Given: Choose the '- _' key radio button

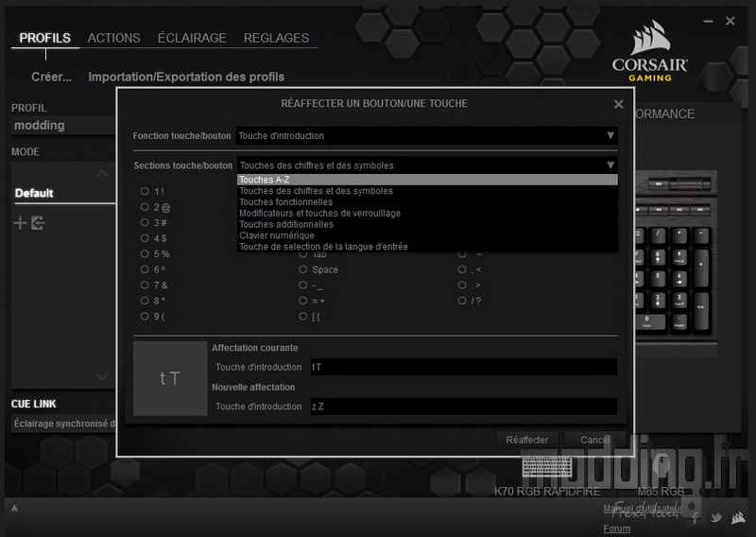Looking at the screenshot, I should pos(302,286).
